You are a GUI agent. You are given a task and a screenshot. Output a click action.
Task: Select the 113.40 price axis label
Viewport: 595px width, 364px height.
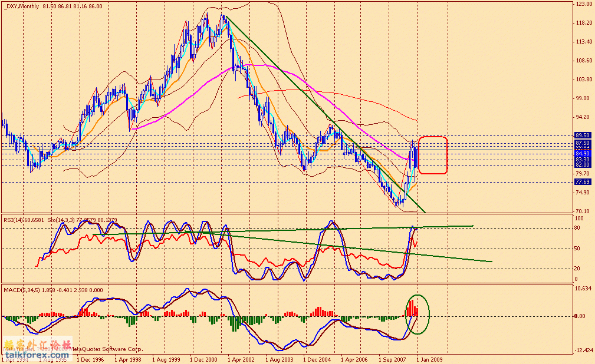(584, 42)
